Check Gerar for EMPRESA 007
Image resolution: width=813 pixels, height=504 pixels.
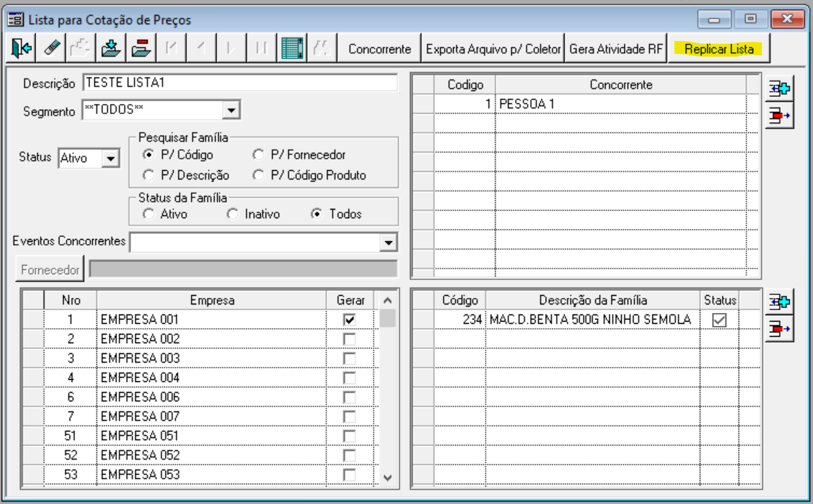(350, 416)
